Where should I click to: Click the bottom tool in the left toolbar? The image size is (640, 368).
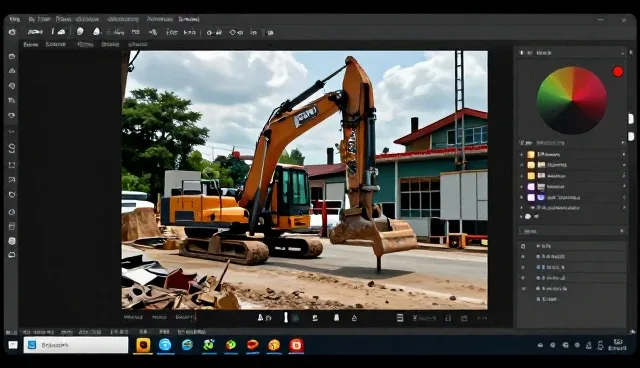(12, 255)
